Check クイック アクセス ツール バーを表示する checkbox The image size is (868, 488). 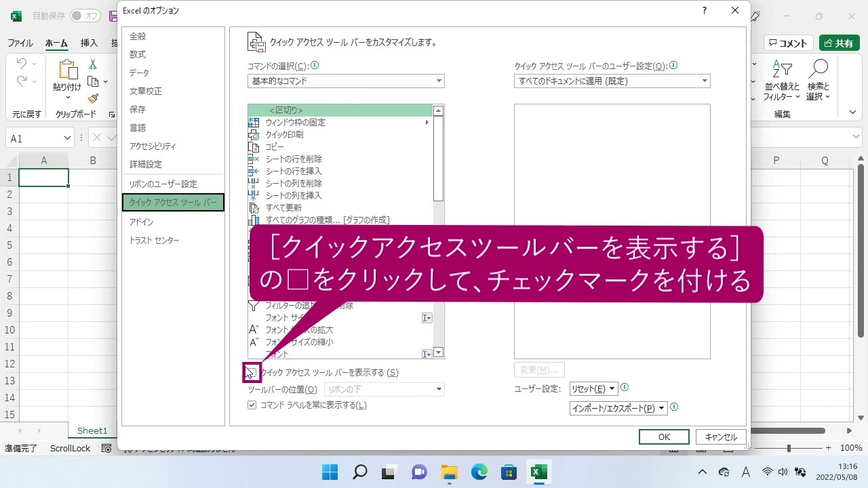252,373
